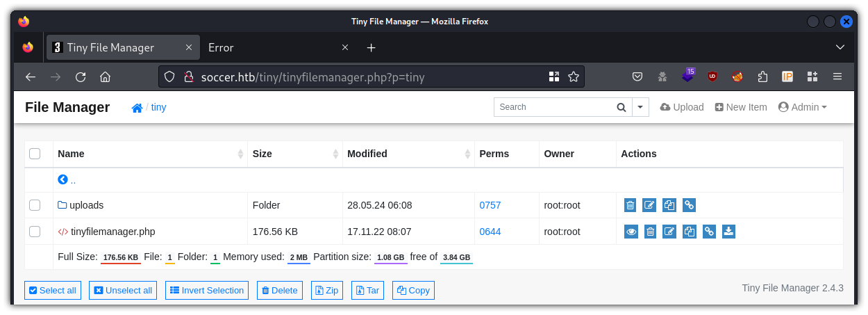The image size is (868, 315).
Task: Delete the uploads folder via trash icon
Action: (630, 205)
